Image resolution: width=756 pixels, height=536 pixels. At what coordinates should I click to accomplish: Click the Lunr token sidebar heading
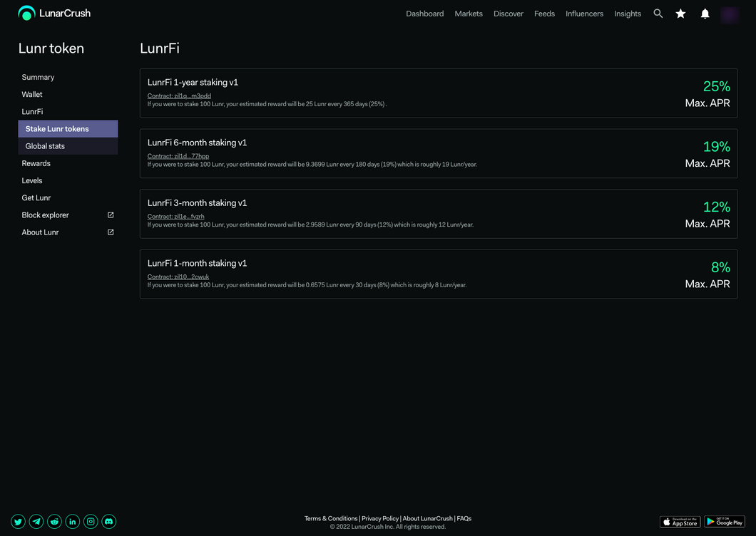coord(51,48)
